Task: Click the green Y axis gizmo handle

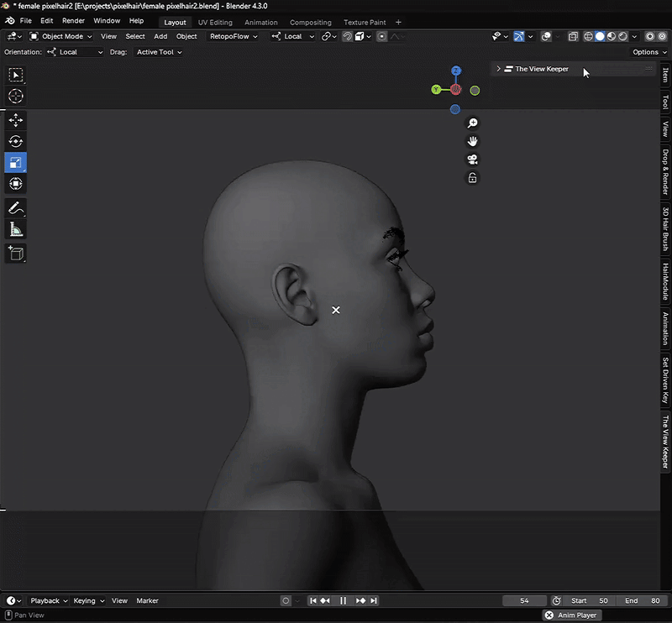Action: pyautogui.click(x=436, y=90)
